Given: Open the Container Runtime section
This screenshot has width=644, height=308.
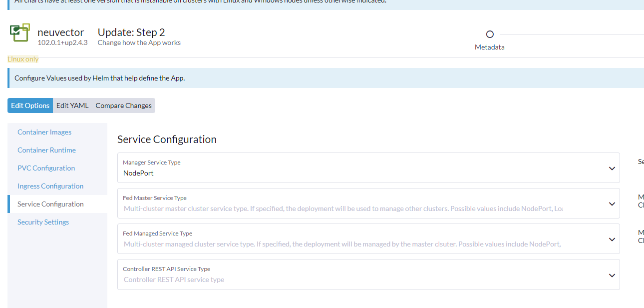Looking at the screenshot, I should pyautogui.click(x=46, y=149).
